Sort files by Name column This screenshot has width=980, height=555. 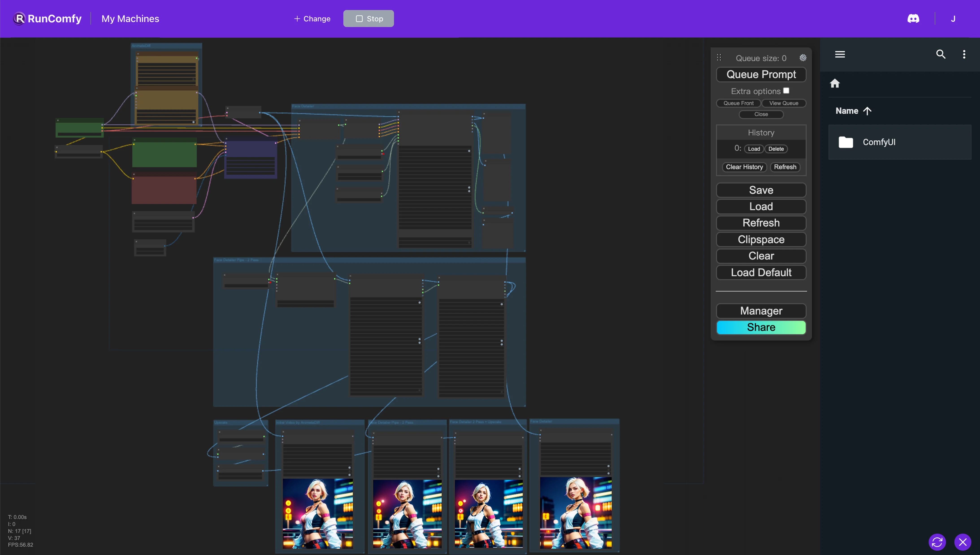[847, 111]
